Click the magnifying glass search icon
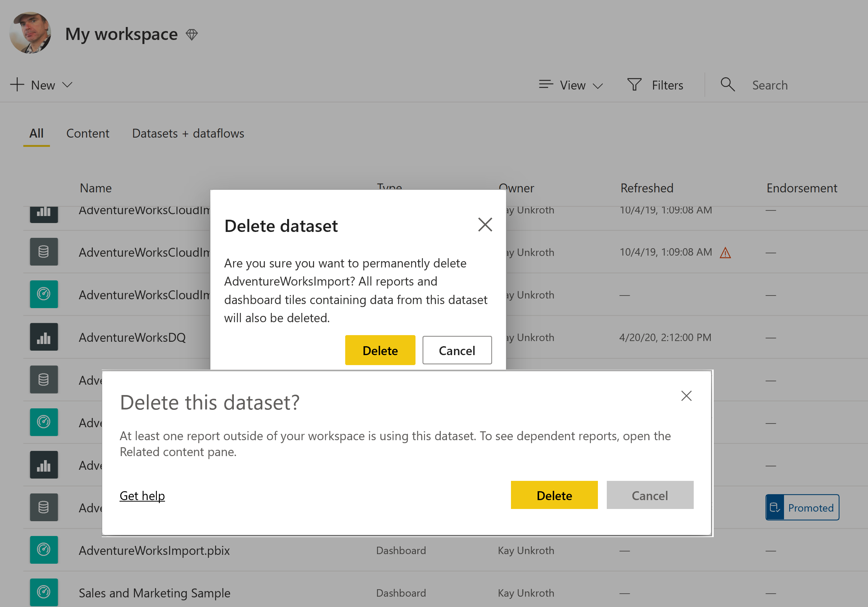This screenshot has height=607, width=868. click(727, 85)
